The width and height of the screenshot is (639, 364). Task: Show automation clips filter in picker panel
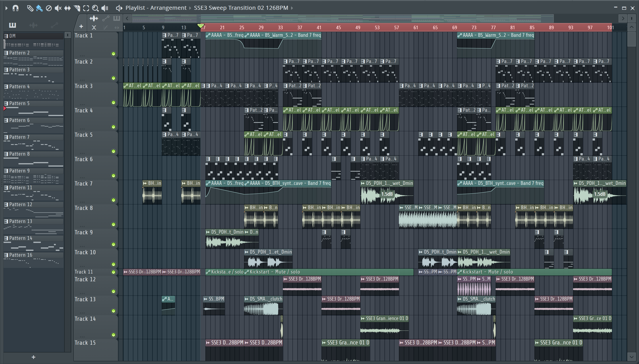(54, 25)
